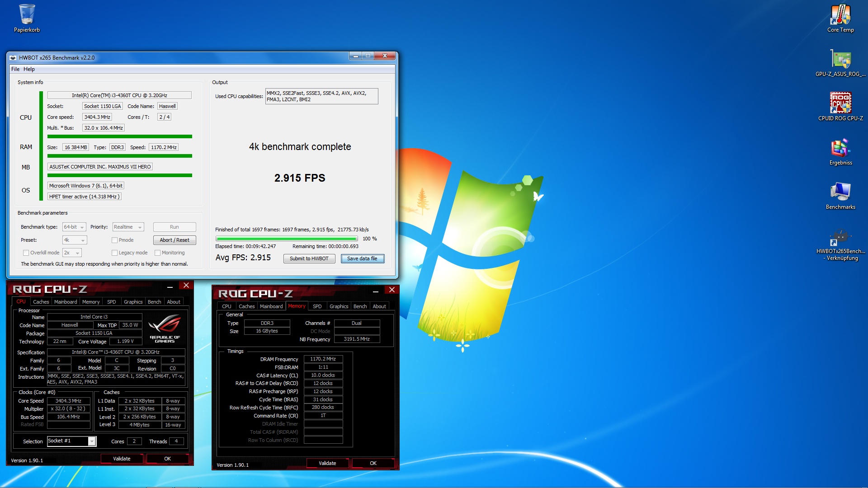This screenshot has width=868, height=488.
Task: Open the File menu in HWBOT
Action: tap(15, 69)
